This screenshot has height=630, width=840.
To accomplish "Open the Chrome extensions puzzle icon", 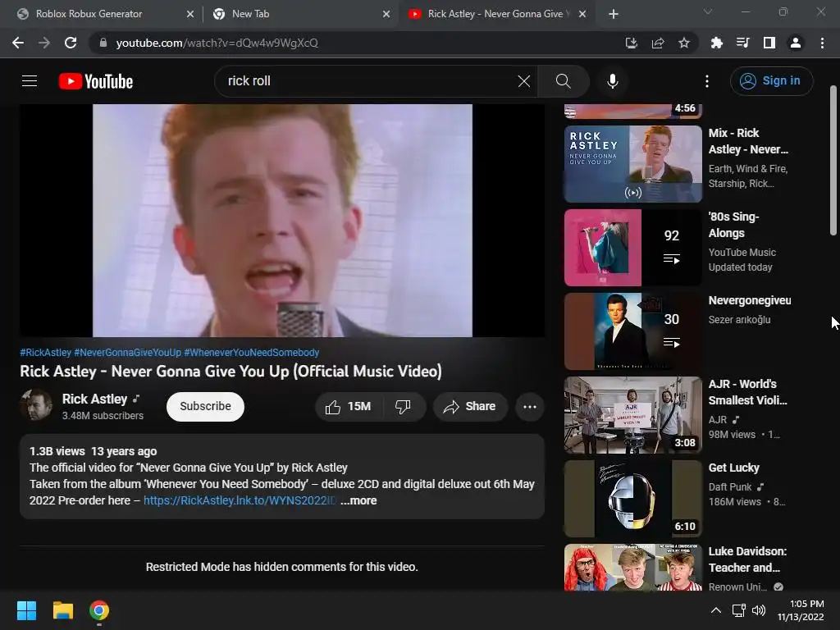I will [x=716, y=43].
